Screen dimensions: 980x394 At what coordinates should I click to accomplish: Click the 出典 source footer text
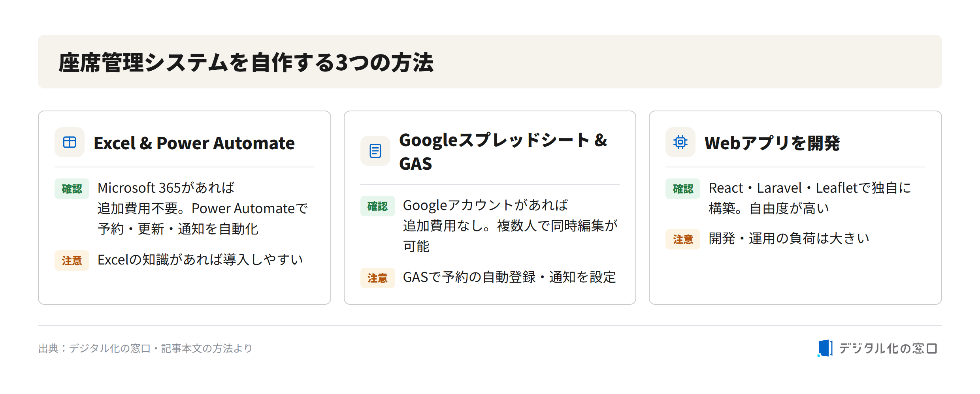pyautogui.click(x=145, y=348)
